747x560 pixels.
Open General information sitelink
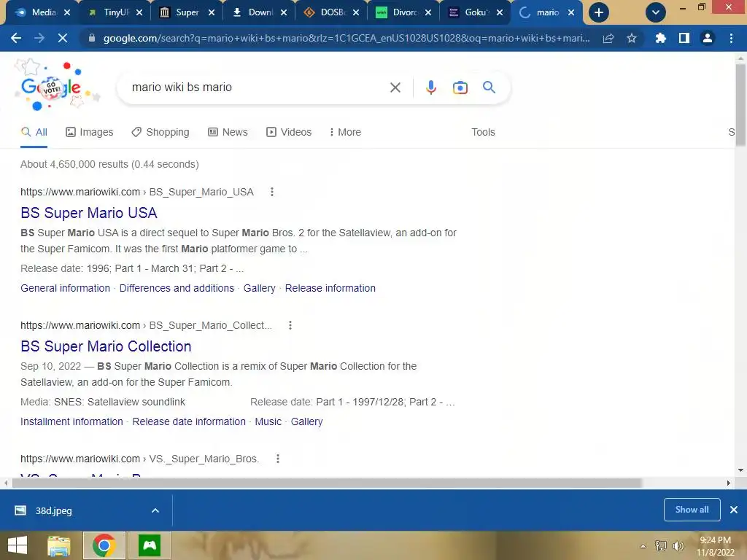click(65, 288)
